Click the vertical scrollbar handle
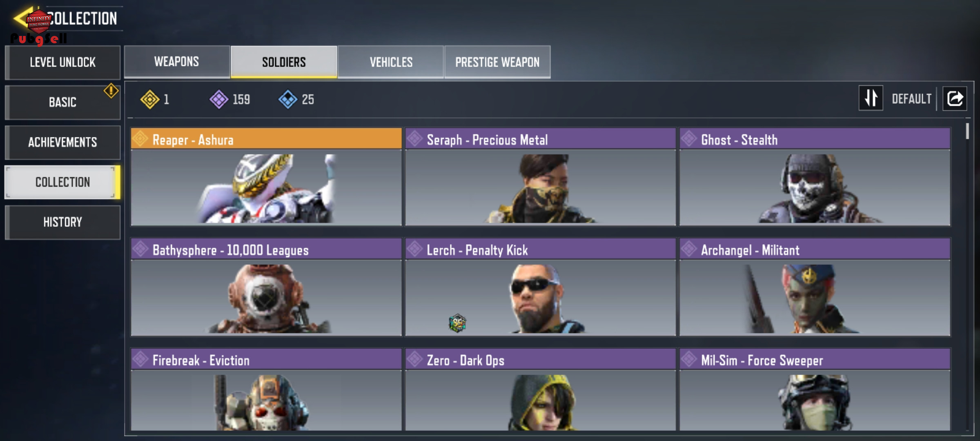 tap(967, 131)
